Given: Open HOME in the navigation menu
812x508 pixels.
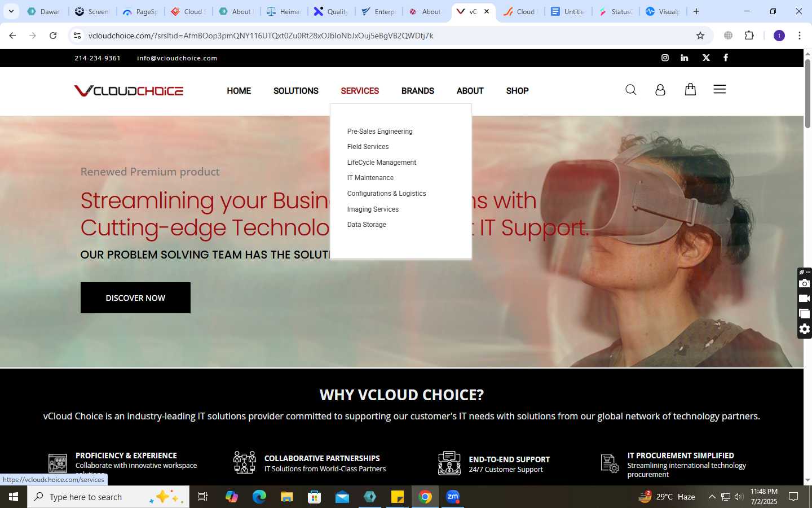Looking at the screenshot, I should tap(239, 91).
